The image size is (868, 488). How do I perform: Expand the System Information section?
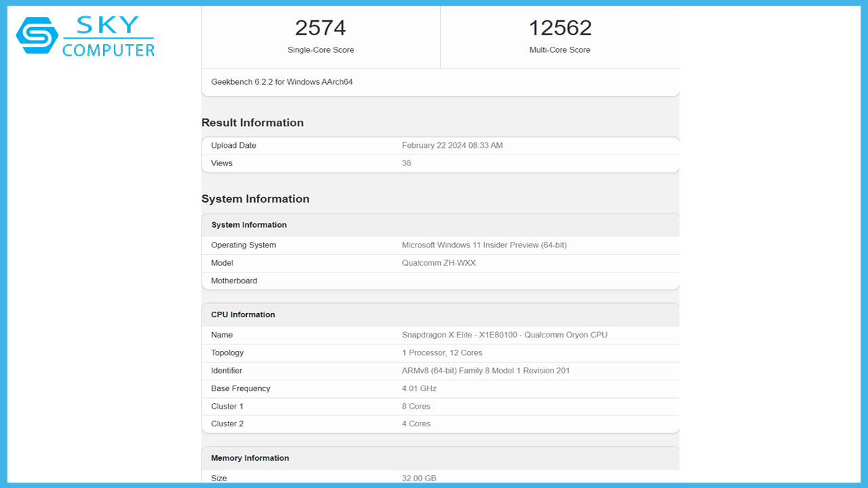[x=255, y=199]
